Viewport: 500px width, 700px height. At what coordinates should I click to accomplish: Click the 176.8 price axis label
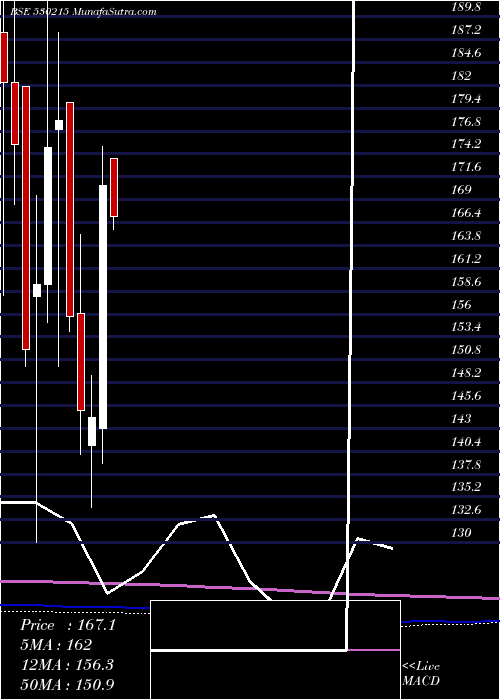pos(466,121)
